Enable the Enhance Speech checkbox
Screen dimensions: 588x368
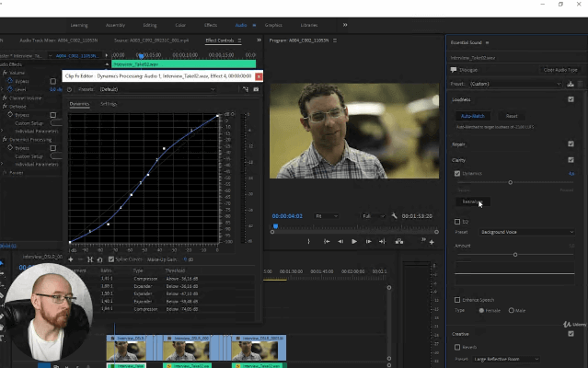[457, 300]
